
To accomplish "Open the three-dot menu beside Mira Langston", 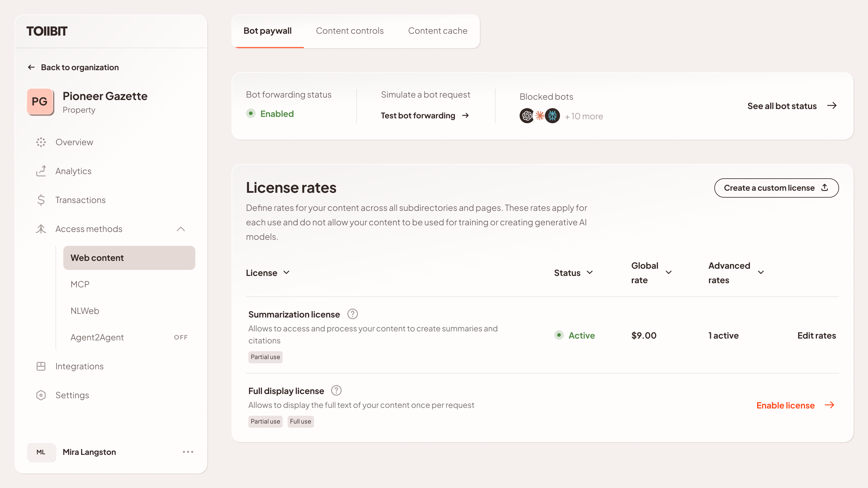I will pos(188,452).
